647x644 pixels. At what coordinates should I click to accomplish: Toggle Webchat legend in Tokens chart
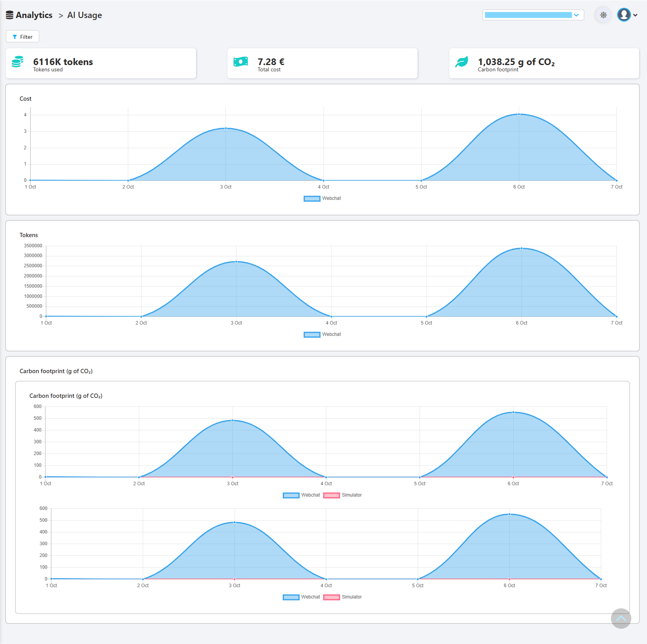click(x=322, y=334)
